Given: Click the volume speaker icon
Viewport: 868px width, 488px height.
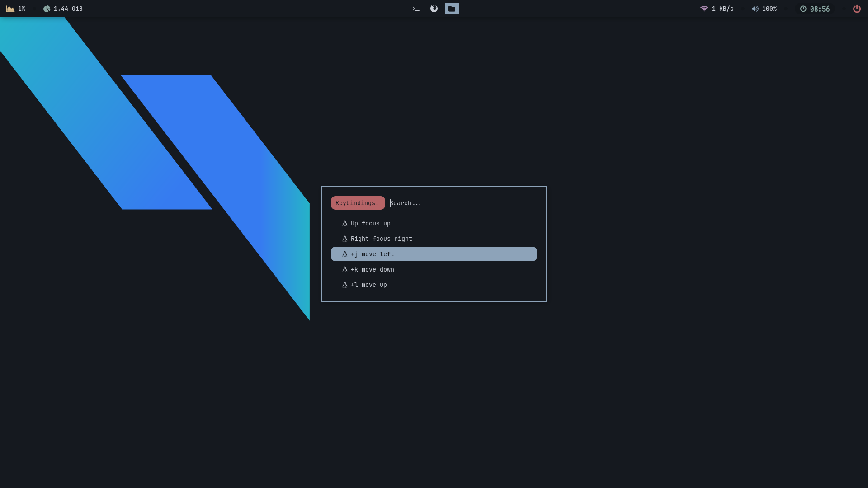Looking at the screenshot, I should click(x=755, y=9).
